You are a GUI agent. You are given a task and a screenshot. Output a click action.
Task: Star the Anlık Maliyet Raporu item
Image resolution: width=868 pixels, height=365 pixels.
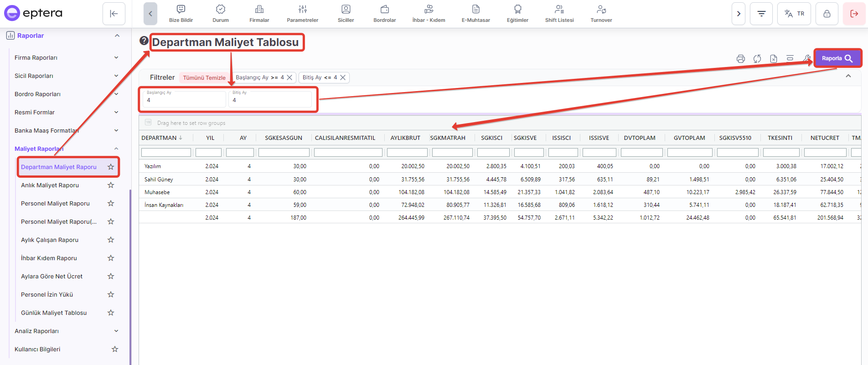click(x=111, y=185)
